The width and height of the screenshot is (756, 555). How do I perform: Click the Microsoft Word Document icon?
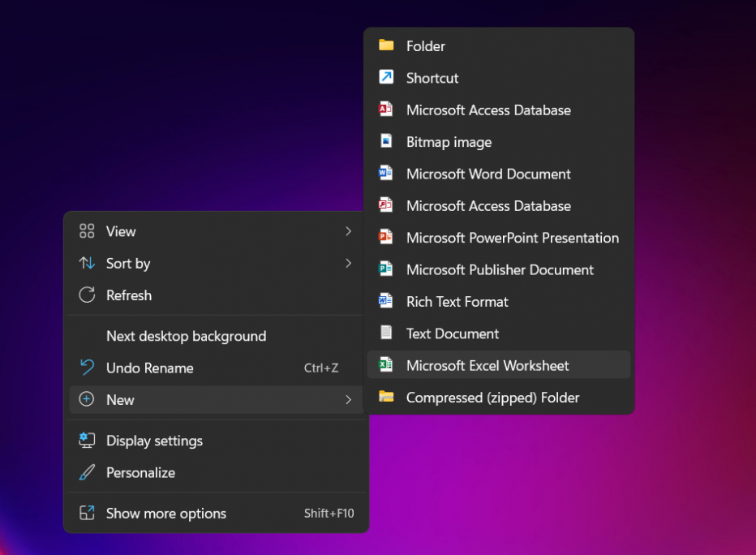pos(386,174)
